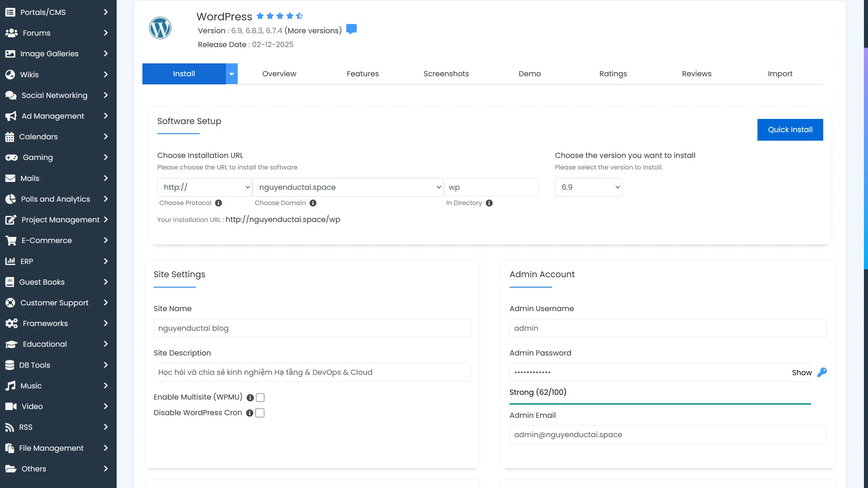Click the blue reviews chat bubble icon
The height and width of the screenshot is (488, 868).
pyautogui.click(x=351, y=29)
